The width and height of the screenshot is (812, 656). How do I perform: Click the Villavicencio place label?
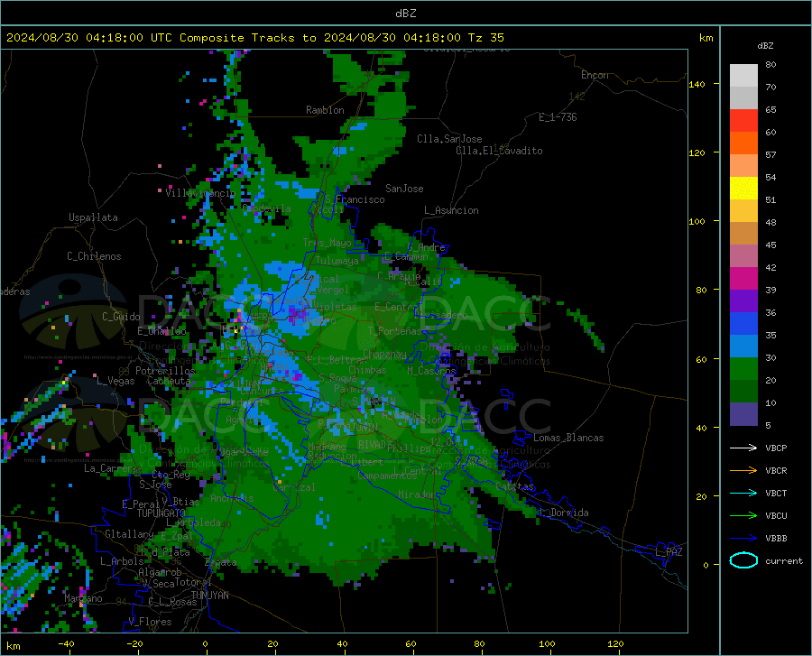coord(200,193)
